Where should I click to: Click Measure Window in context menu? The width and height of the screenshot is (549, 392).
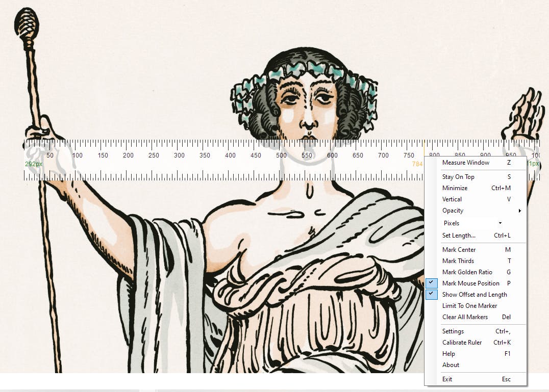click(465, 163)
